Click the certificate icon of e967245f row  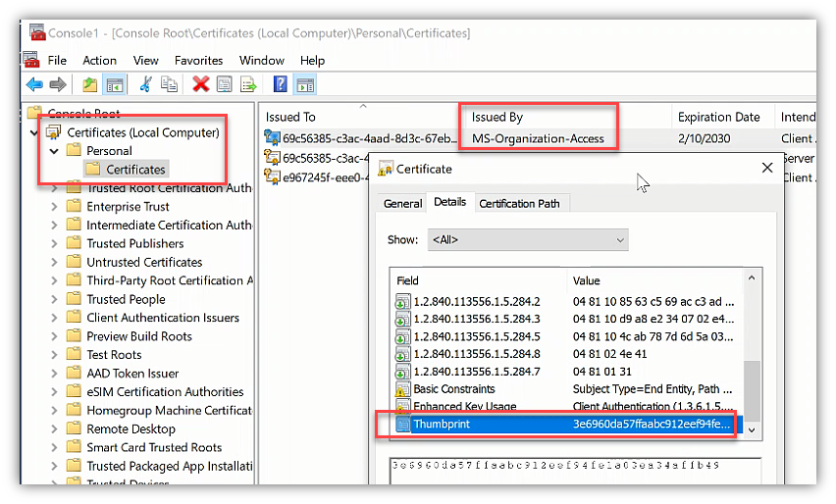[x=272, y=176]
